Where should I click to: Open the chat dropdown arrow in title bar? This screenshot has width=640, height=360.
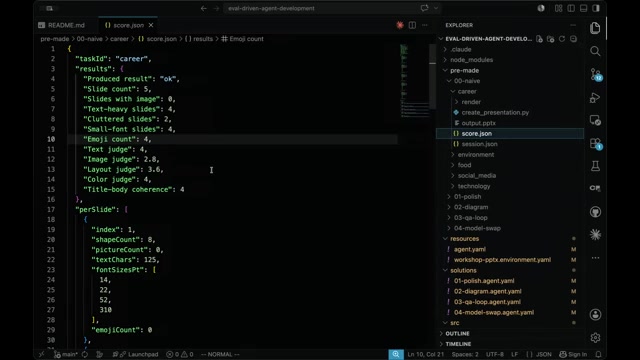[x=436, y=8]
